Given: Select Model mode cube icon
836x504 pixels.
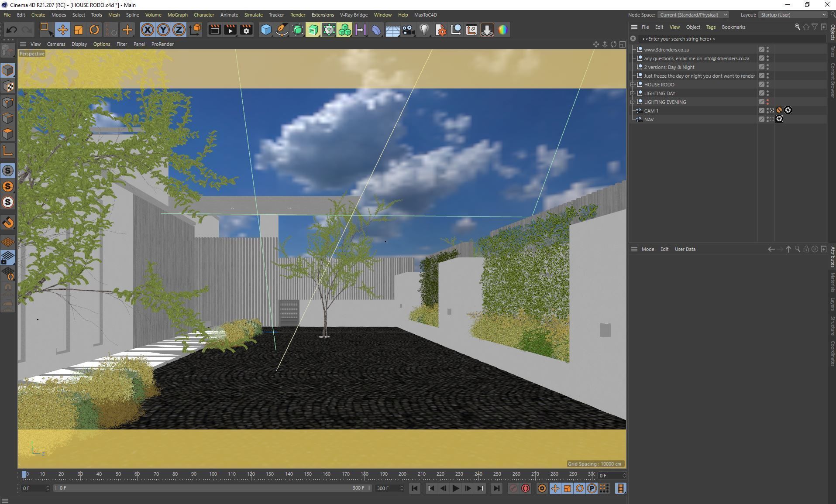Looking at the screenshot, I should pos(8,70).
